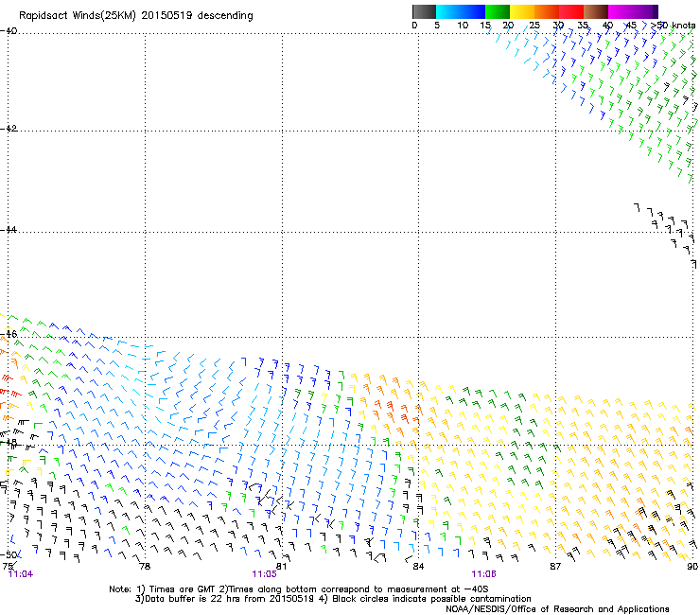Click the note line about "Data buffer is 22 hrs"
The width and height of the screenshot is (700, 615).
point(333,599)
